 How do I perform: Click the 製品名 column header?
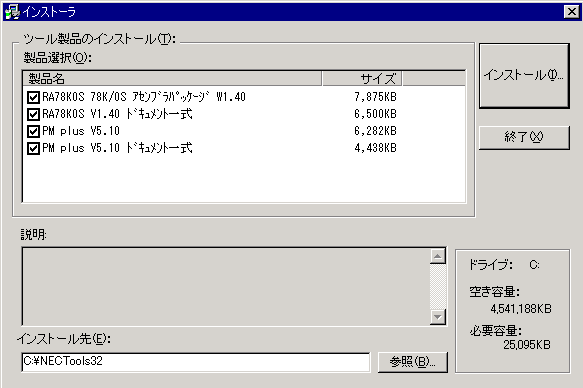pos(172,78)
